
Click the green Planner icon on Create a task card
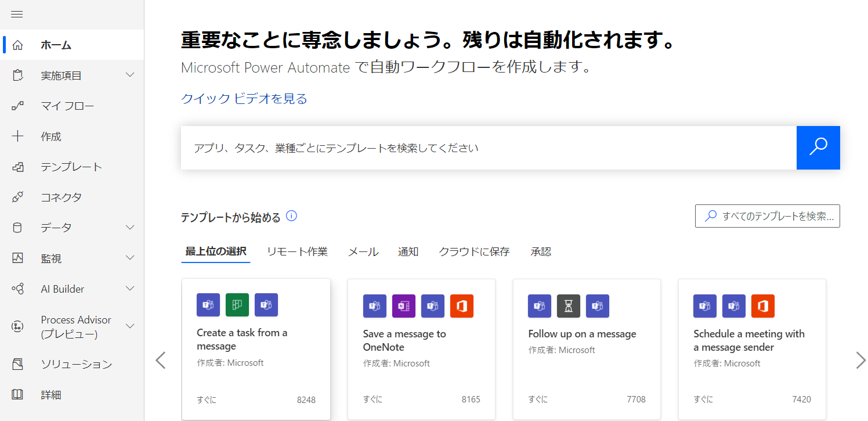click(x=237, y=305)
